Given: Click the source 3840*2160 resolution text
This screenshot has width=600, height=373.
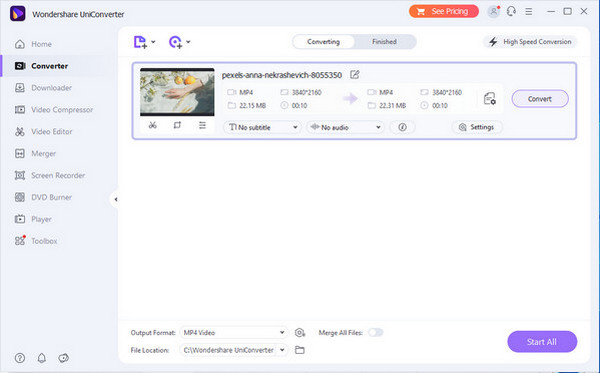Looking at the screenshot, I should tap(307, 92).
